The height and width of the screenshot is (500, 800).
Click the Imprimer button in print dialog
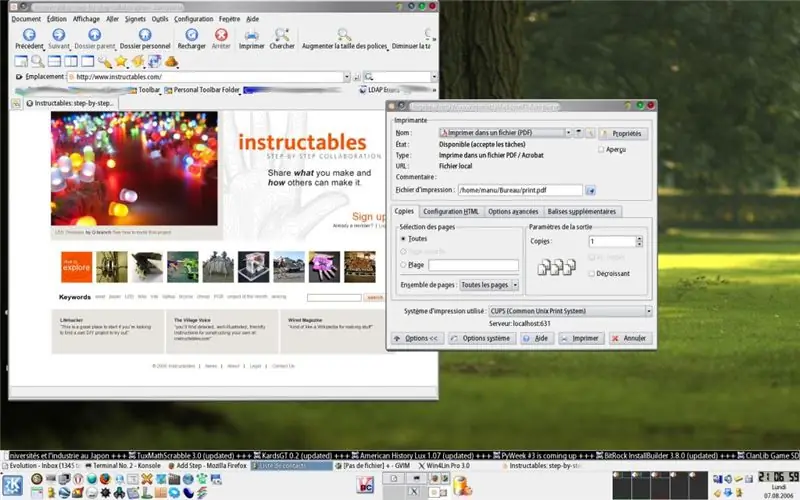tap(581, 338)
